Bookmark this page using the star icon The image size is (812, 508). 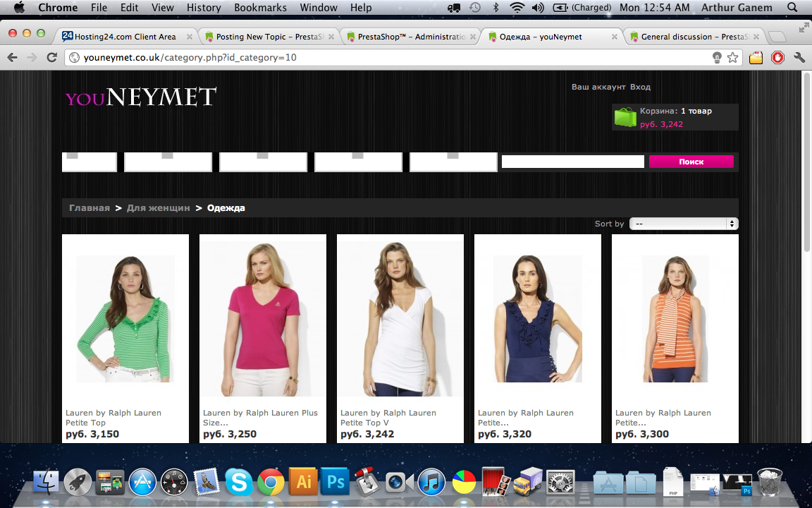(732, 58)
